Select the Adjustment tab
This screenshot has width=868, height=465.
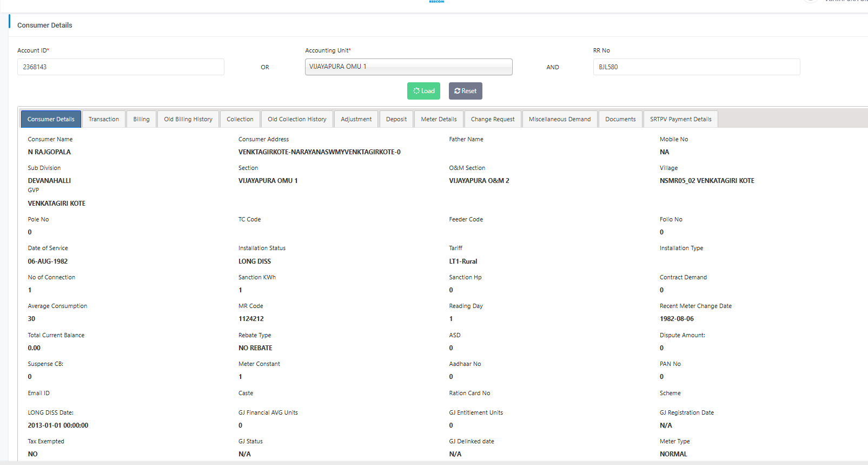click(356, 119)
